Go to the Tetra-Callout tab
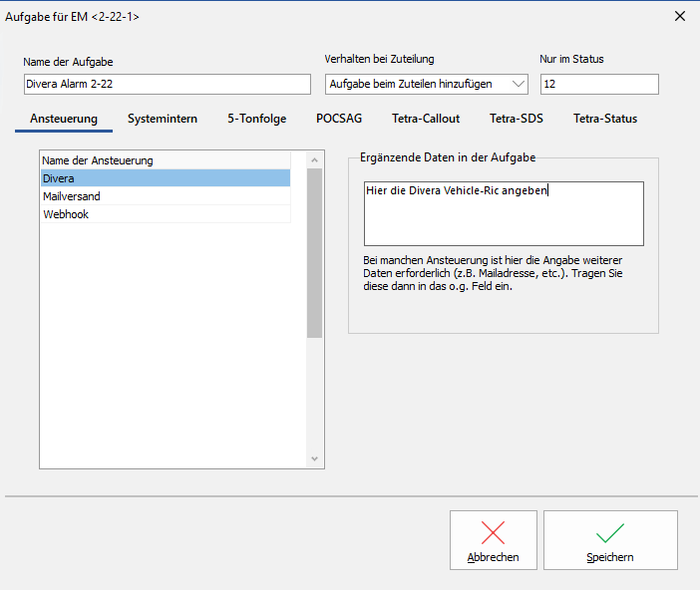The image size is (700, 590). pos(426,119)
